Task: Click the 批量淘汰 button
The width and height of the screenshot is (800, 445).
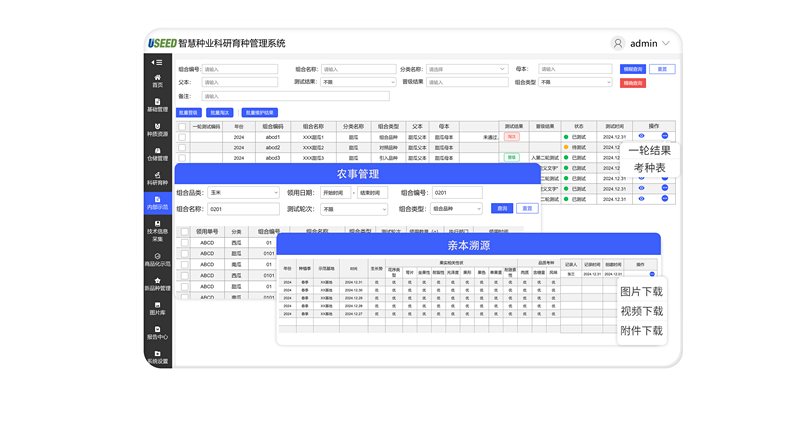Action: pos(220,113)
